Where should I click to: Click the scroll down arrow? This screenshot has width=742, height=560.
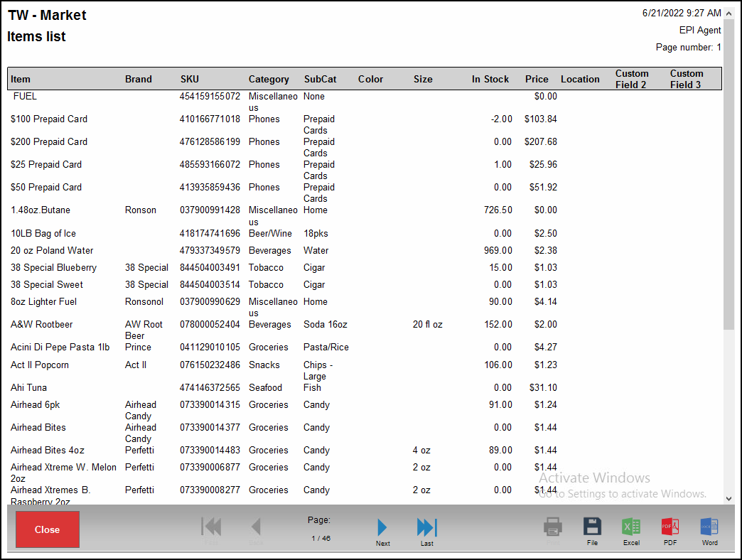(728, 498)
